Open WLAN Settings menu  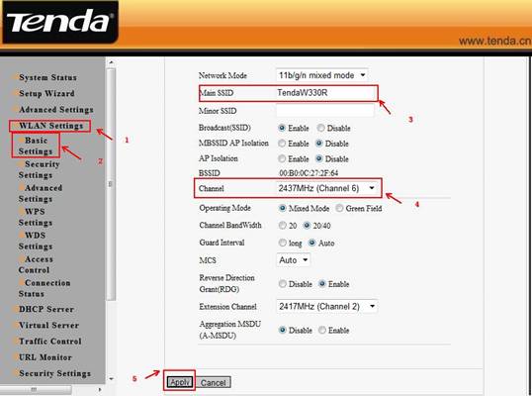click(50, 126)
